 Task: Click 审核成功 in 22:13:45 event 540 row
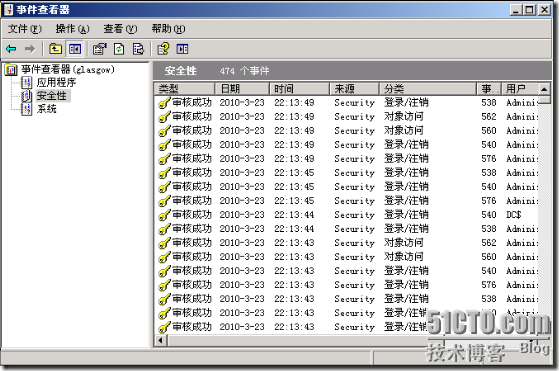[x=192, y=187]
